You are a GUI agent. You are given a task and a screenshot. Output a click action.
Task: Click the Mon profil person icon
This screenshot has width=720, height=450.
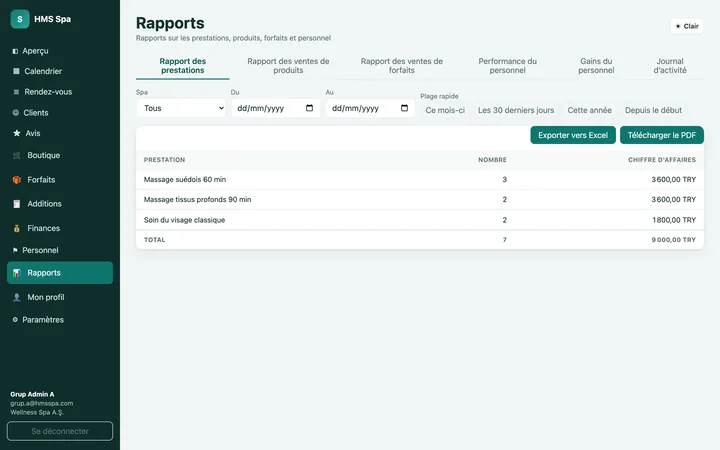(x=17, y=297)
